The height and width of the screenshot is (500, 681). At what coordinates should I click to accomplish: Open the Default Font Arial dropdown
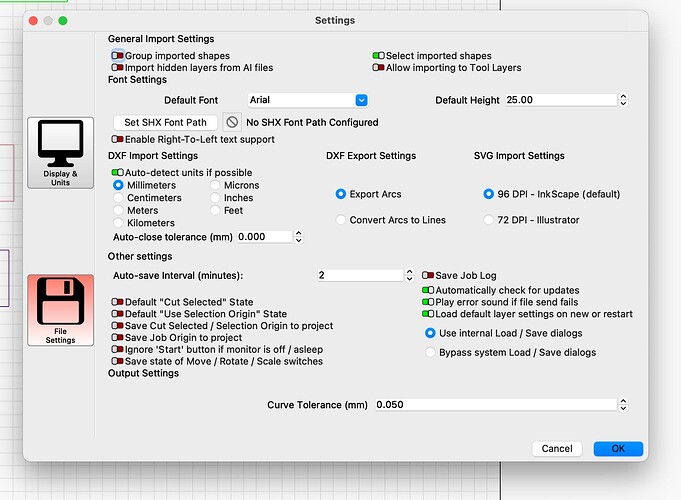tap(308, 100)
